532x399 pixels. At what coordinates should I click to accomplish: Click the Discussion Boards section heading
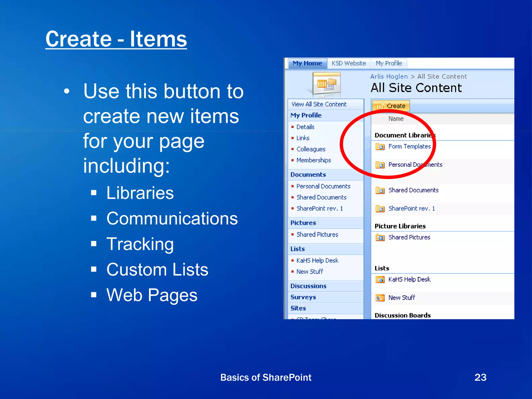(403, 315)
